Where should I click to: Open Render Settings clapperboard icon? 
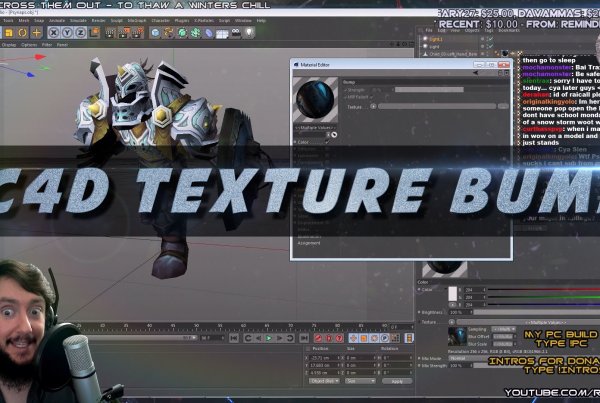click(137, 33)
